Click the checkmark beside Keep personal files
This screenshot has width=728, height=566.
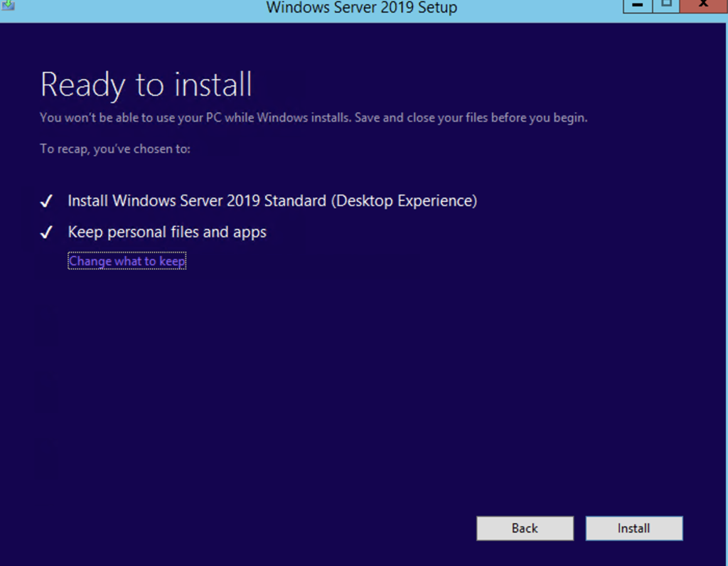46,232
